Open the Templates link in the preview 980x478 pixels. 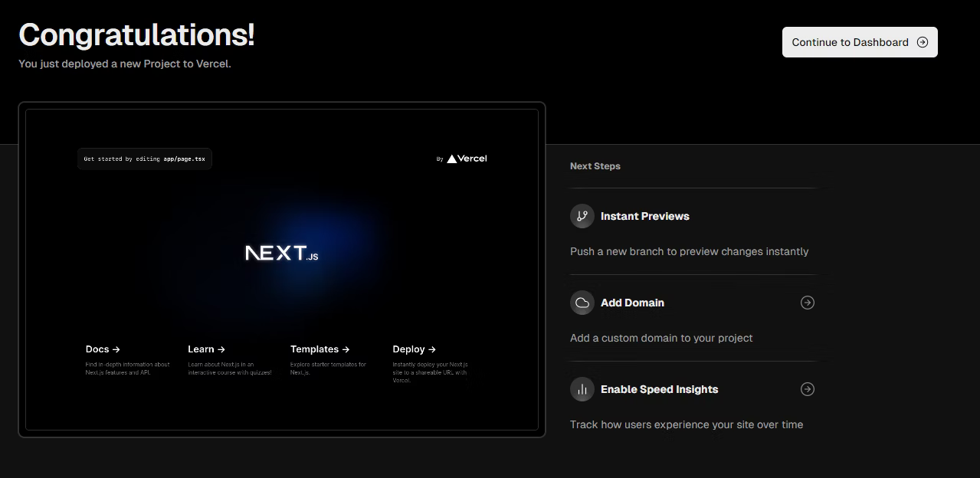tap(320, 349)
